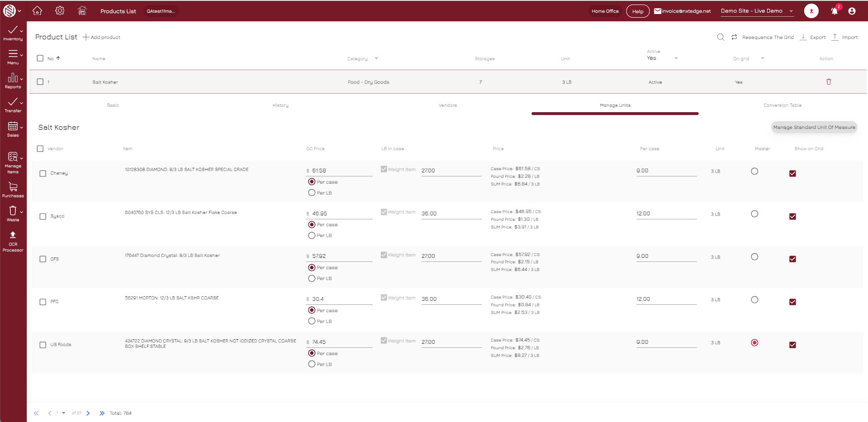Click the Help button
Viewport: 868px width, 422px height.
coord(638,11)
